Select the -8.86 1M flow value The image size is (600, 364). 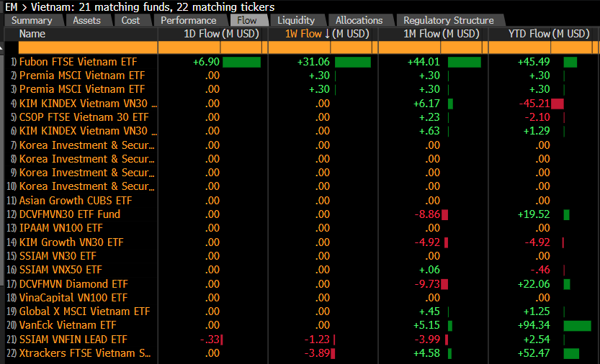click(427, 214)
